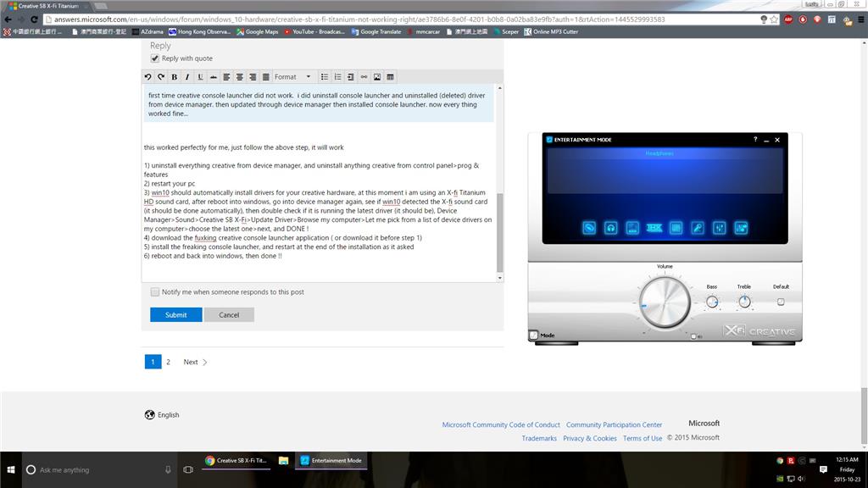Click the indent icon in editor toolbar
Viewport: 868px width, 488px height.
tap(350, 77)
